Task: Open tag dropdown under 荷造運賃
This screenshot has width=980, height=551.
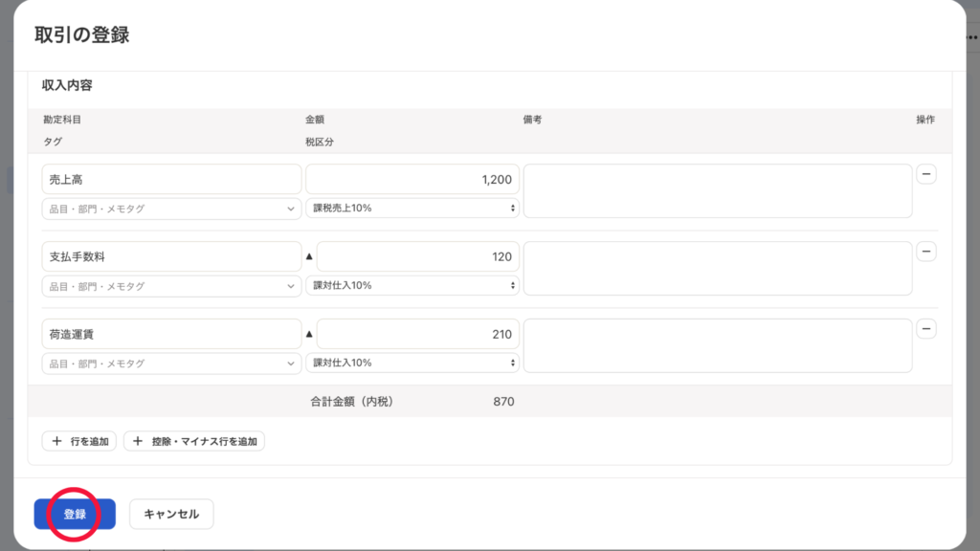Action: pos(172,364)
